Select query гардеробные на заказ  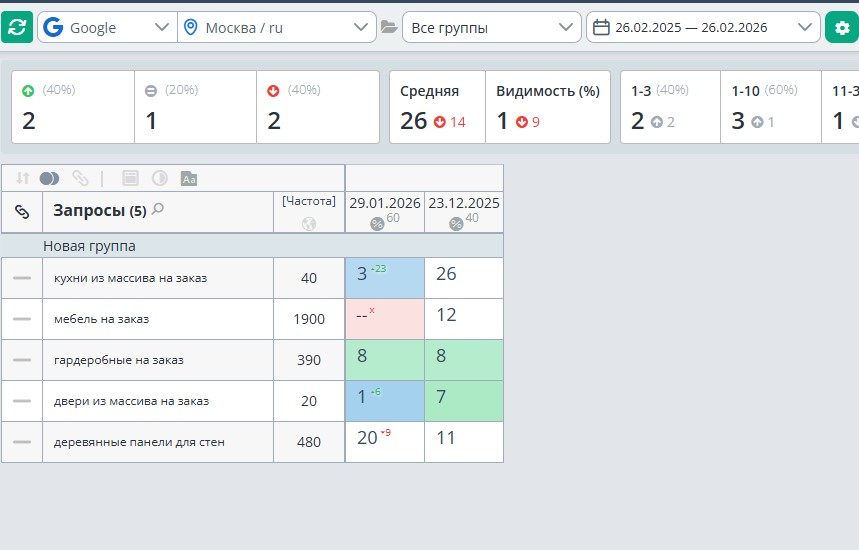119,360
